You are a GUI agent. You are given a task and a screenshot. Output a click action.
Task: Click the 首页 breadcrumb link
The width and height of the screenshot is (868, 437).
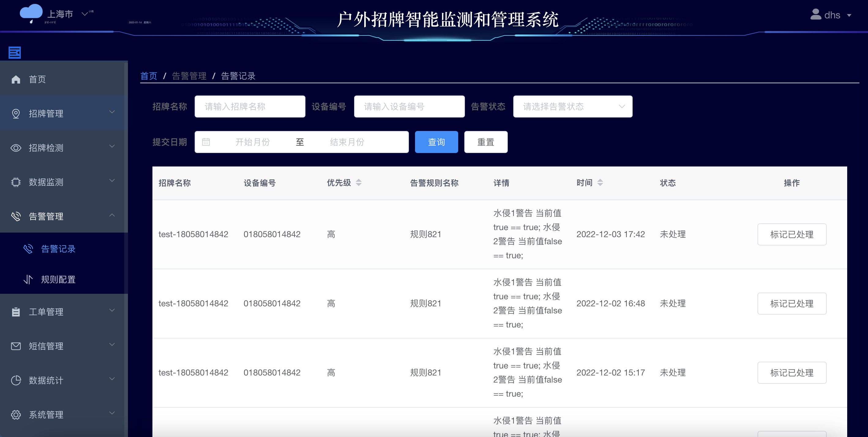[149, 76]
